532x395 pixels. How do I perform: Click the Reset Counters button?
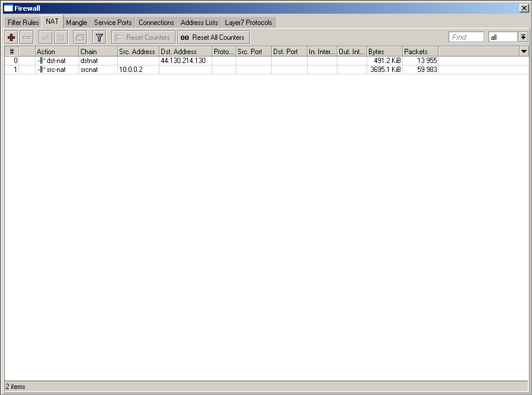pyautogui.click(x=143, y=37)
